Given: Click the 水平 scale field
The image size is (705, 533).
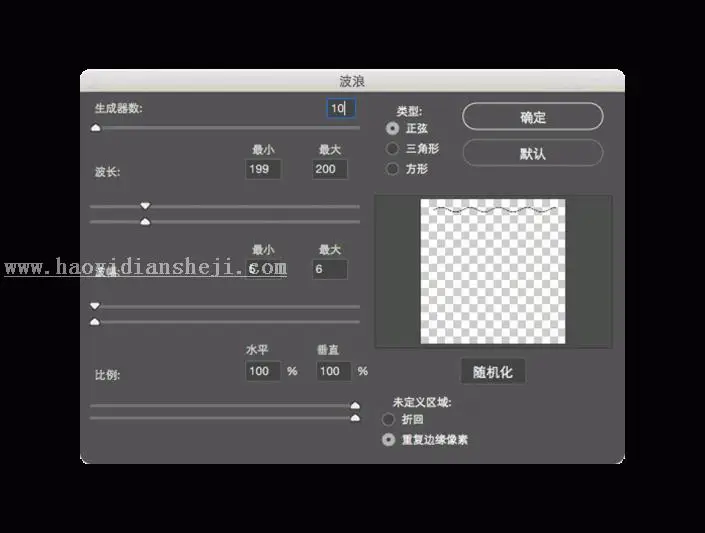Looking at the screenshot, I should coord(263,371).
